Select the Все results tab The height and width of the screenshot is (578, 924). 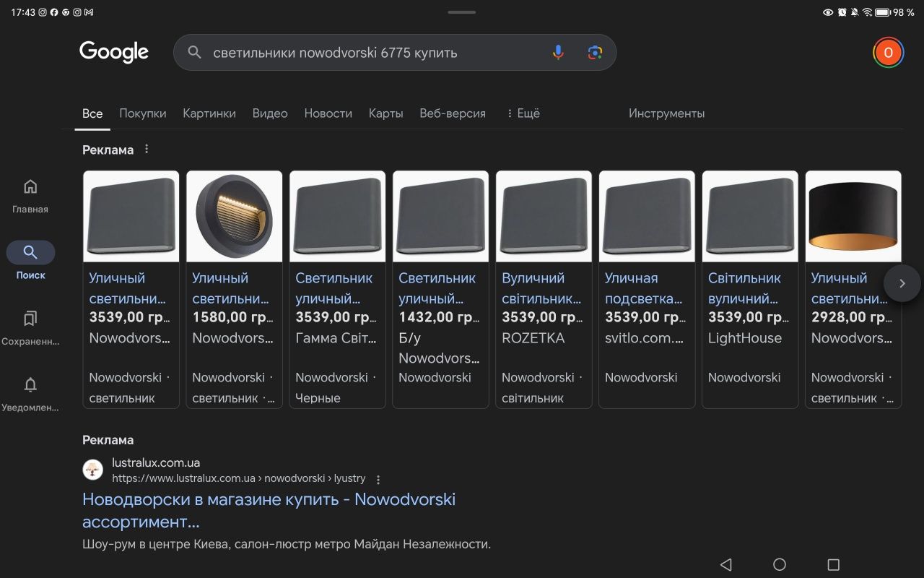pyautogui.click(x=92, y=113)
